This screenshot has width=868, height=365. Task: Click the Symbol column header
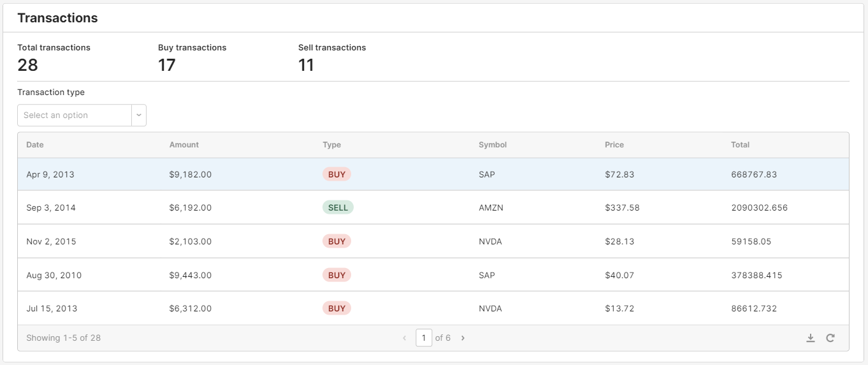click(x=493, y=145)
